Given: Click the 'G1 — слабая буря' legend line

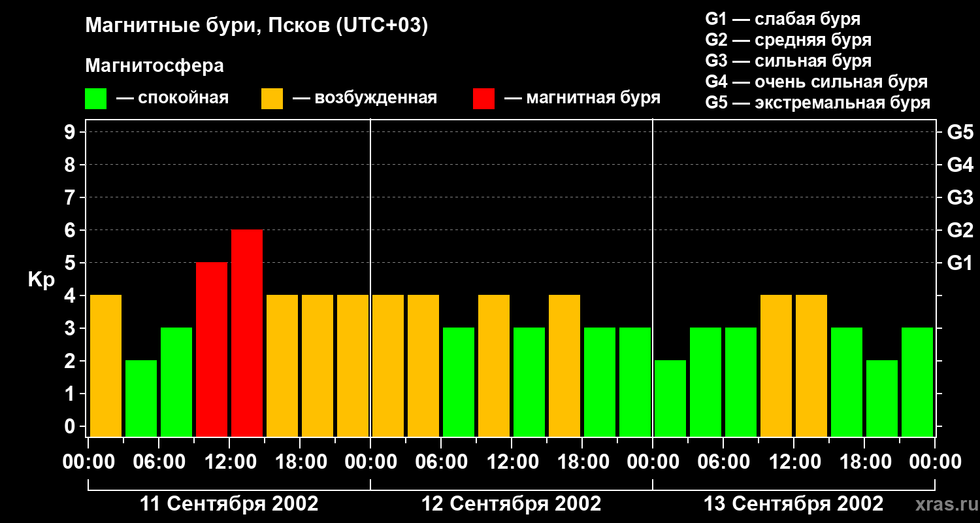Looking at the screenshot, I should pyautogui.click(x=783, y=19).
